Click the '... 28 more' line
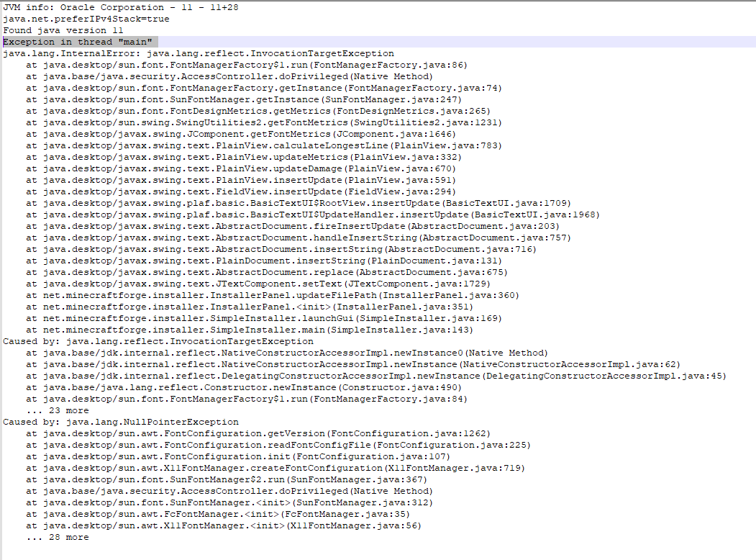756x560 pixels. 58,537
